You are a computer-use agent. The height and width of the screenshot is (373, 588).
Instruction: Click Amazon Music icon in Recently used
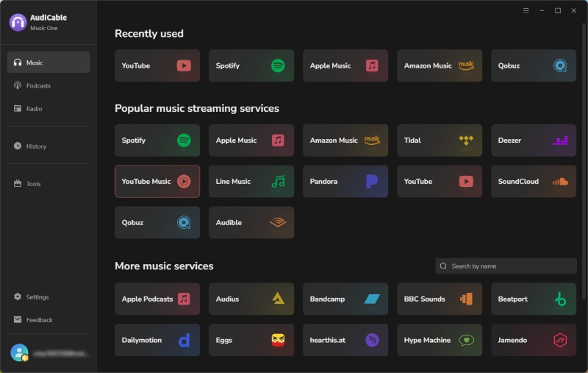coord(466,65)
